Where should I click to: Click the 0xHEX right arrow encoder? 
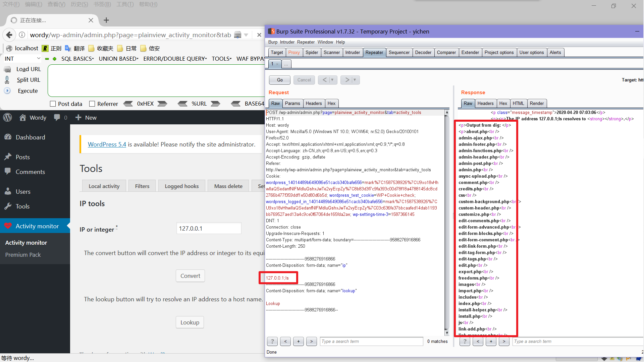162,104
